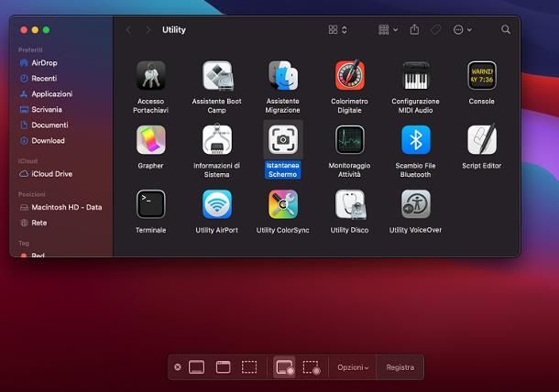Choose capture selected window mode
Viewport: 559px width, 392px height.
(x=224, y=367)
